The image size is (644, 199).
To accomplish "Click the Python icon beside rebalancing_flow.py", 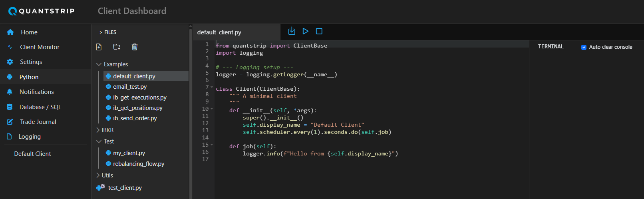I will pyautogui.click(x=108, y=164).
